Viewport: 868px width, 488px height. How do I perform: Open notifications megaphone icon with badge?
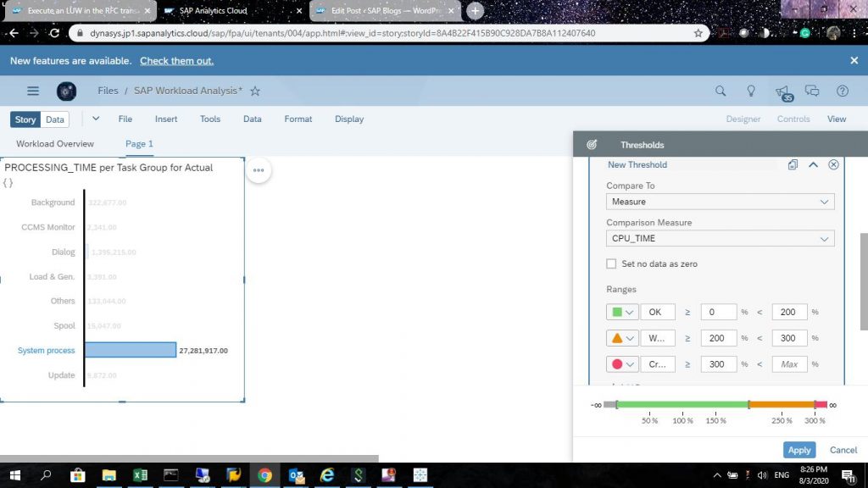(784, 92)
